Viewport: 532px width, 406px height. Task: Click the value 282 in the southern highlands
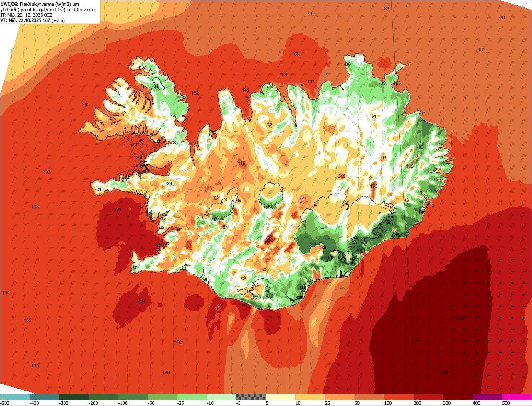(x=269, y=240)
